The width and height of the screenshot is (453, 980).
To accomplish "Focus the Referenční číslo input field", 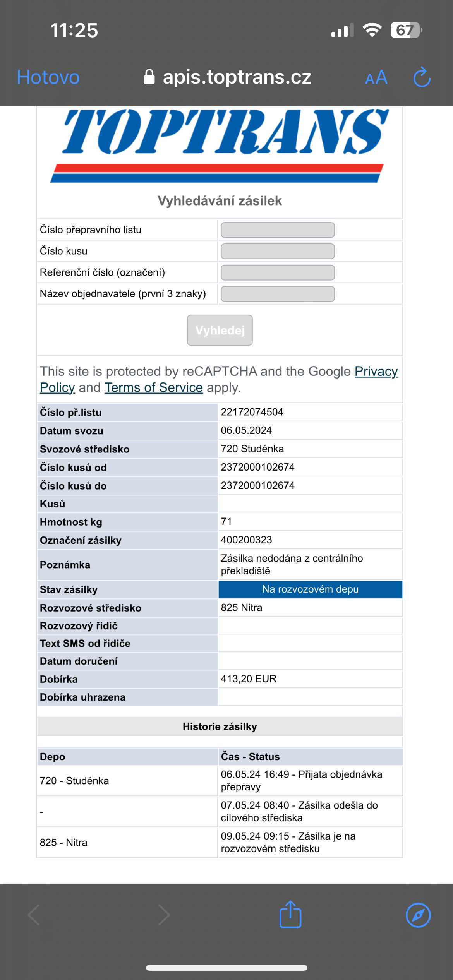I will tap(278, 272).
